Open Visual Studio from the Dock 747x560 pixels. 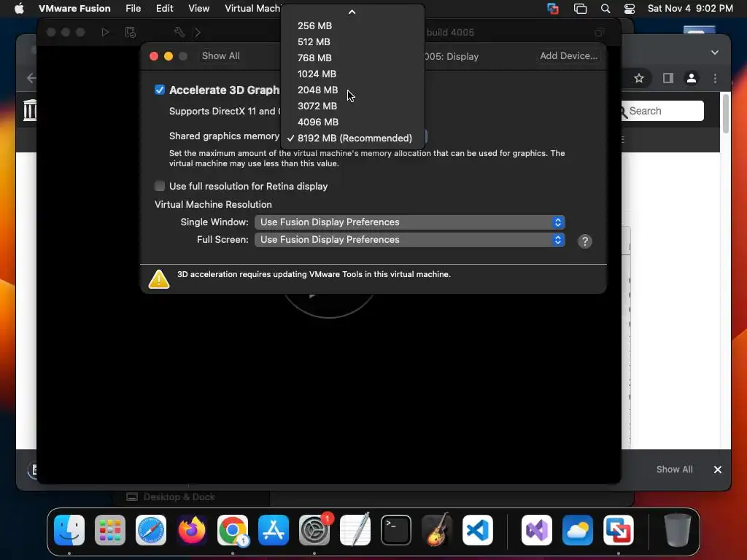(x=537, y=530)
